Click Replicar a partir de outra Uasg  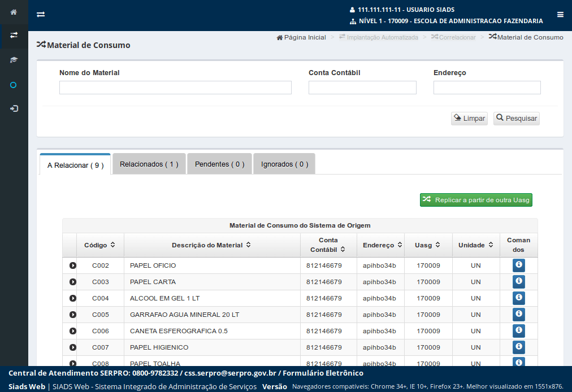pos(476,200)
